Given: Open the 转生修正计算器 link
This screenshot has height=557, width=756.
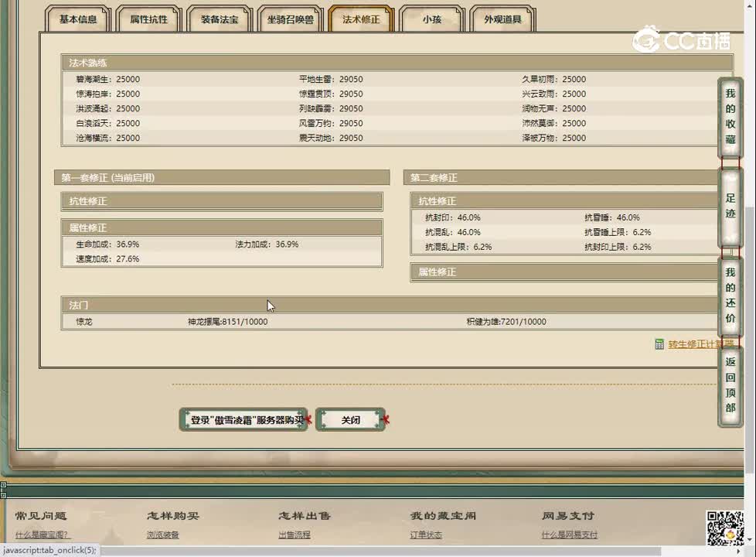Looking at the screenshot, I should point(700,344).
